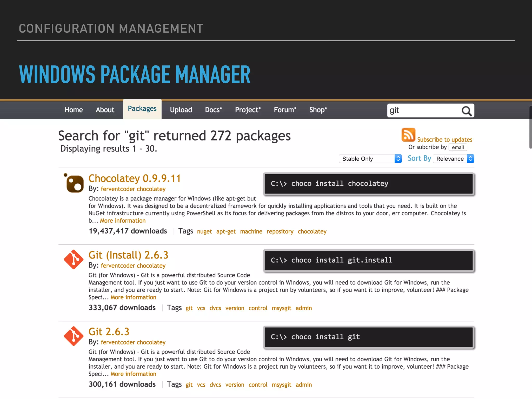The image size is (532, 399).
Task: Open the Shop* menu item
Action: (318, 110)
